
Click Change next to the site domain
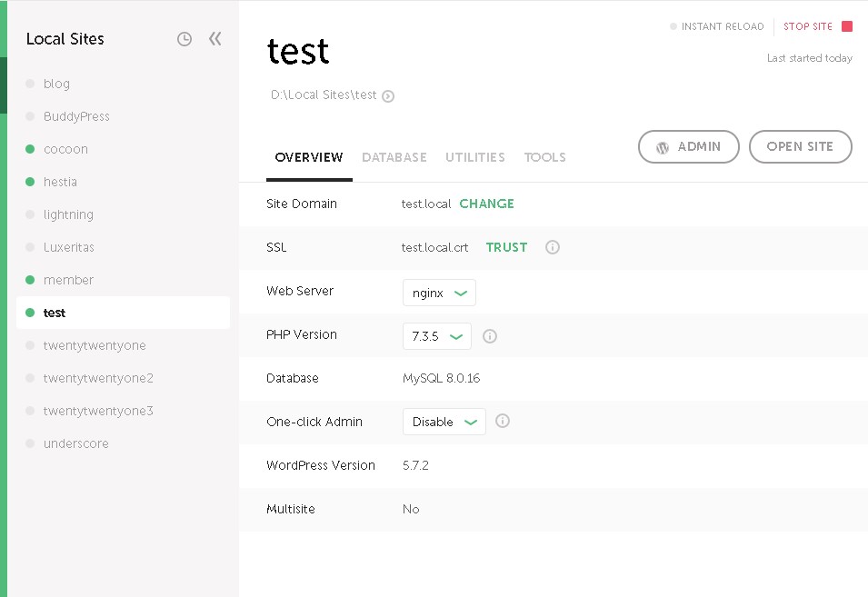[x=486, y=204]
